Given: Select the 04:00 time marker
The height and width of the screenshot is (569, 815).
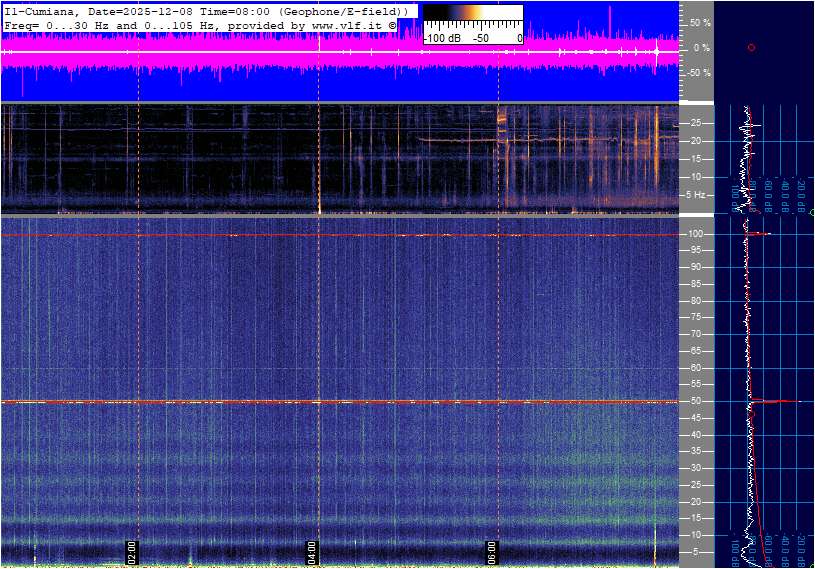Looking at the screenshot, I should coord(311,550).
